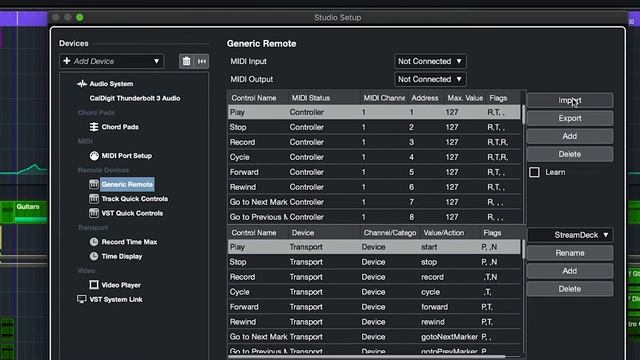Open the MIDI Output Not Connected dropdown
This screenshot has width=640, height=360.
tap(430, 79)
